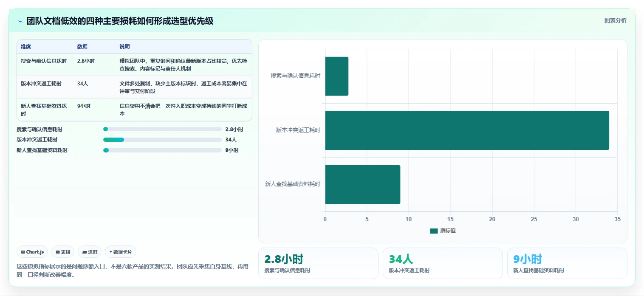This screenshot has width=644, height=296.
Task: Click the 35 tick on the chart x-axis
Action: (618, 219)
